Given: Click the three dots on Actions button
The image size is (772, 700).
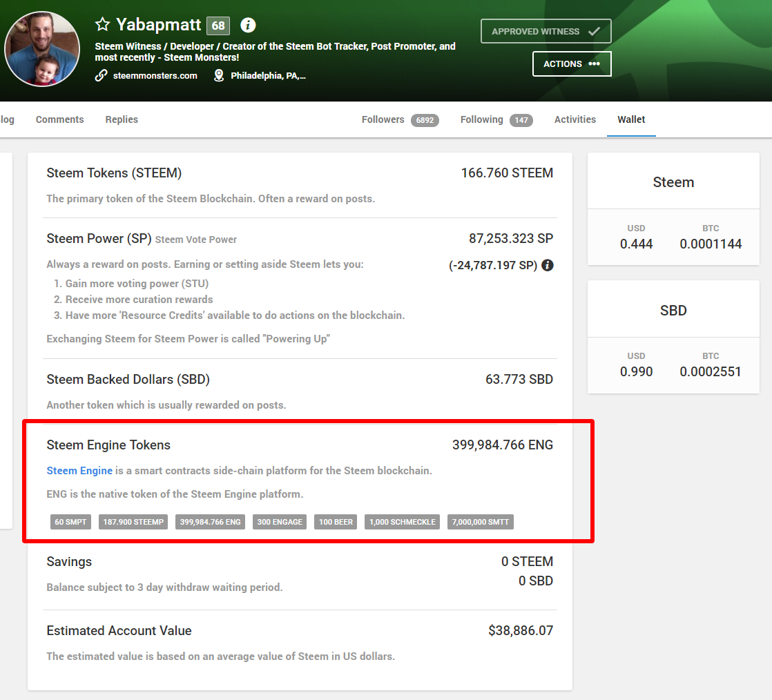Looking at the screenshot, I should click(x=595, y=64).
